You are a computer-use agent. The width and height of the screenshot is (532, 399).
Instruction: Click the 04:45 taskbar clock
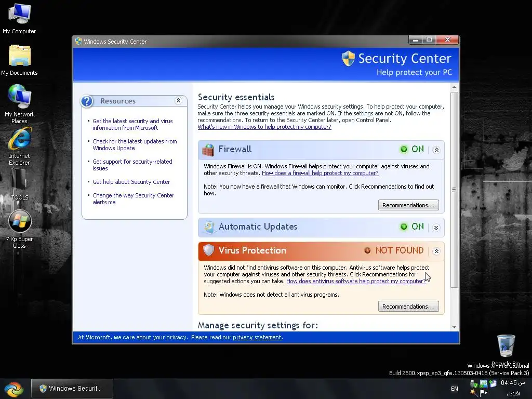pyautogui.click(x=513, y=383)
